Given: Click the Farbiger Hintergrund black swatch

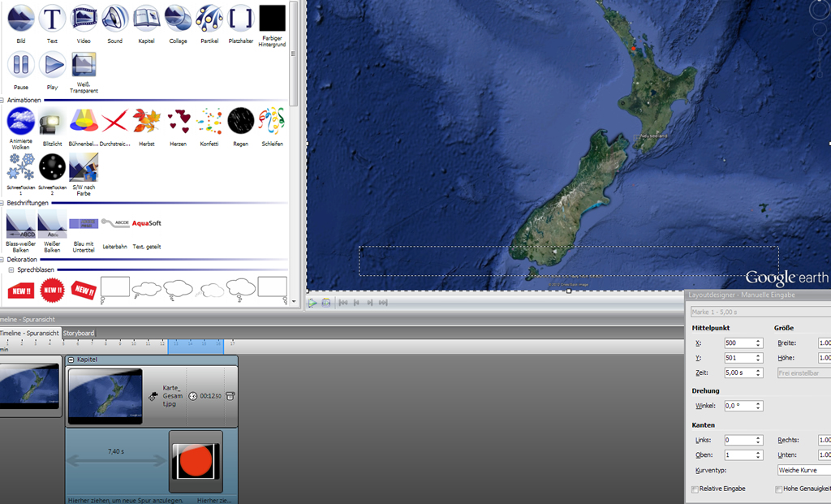Looking at the screenshot, I should tap(272, 18).
